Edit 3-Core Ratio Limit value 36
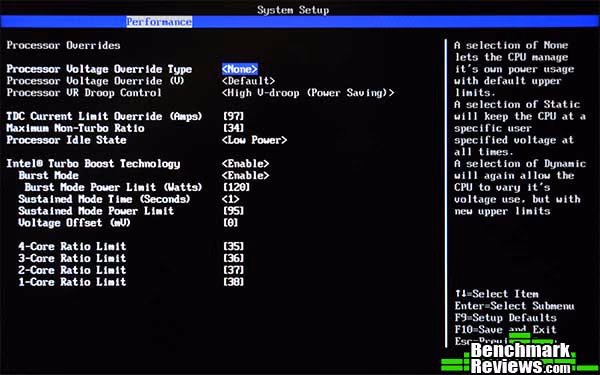Screen dimensions: 600x375 [233, 258]
